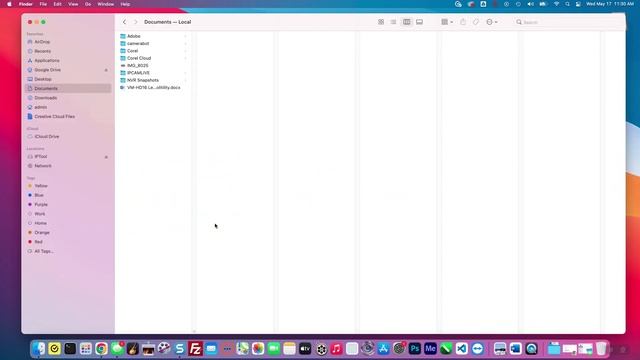Select the VM-HD16 docx file

click(153, 88)
